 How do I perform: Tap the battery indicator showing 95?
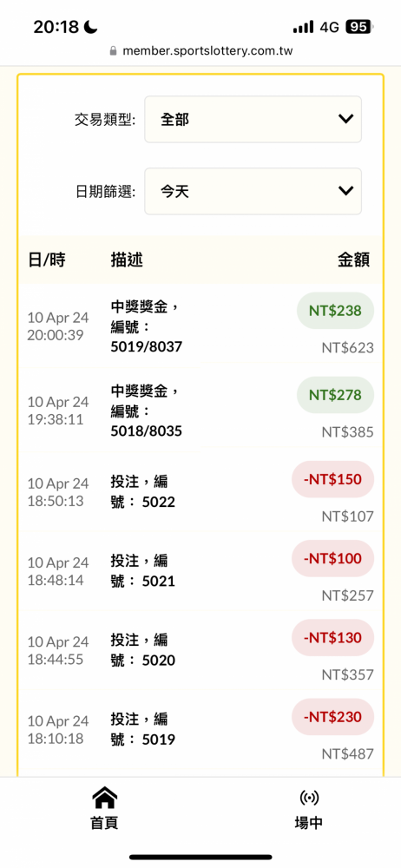359,27
